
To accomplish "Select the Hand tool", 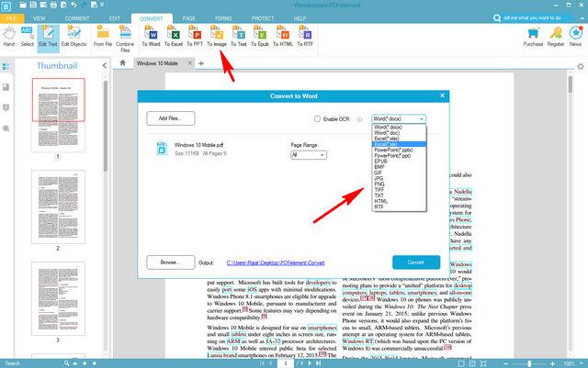I will point(9,37).
